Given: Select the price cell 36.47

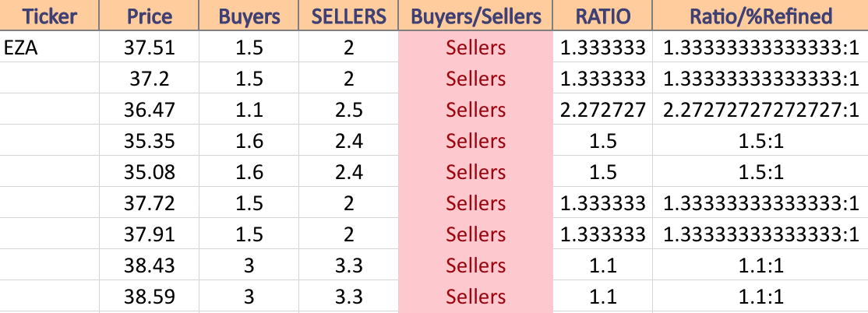Looking at the screenshot, I should [x=149, y=110].
